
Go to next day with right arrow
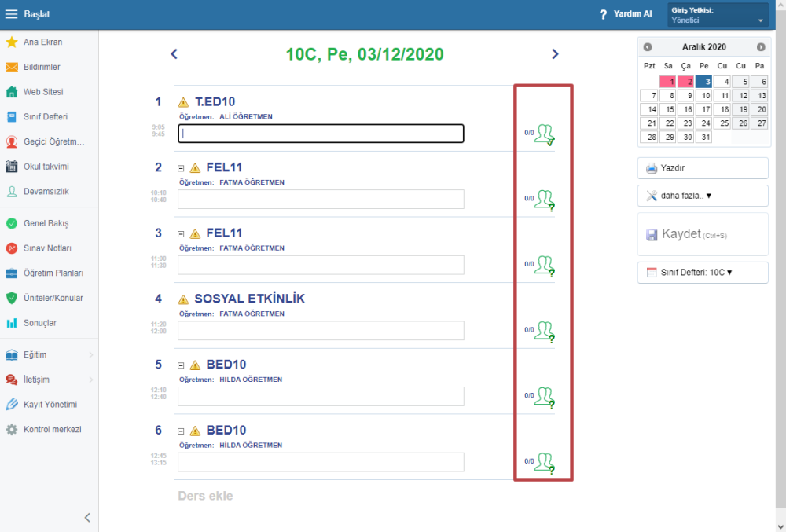point(555,54)
